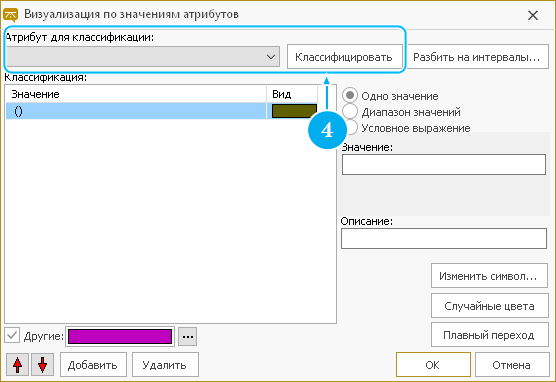The height and width of the screenshot is (382, 556).
Task: Toggle the Другие checkbox
Action: (12, 335)
